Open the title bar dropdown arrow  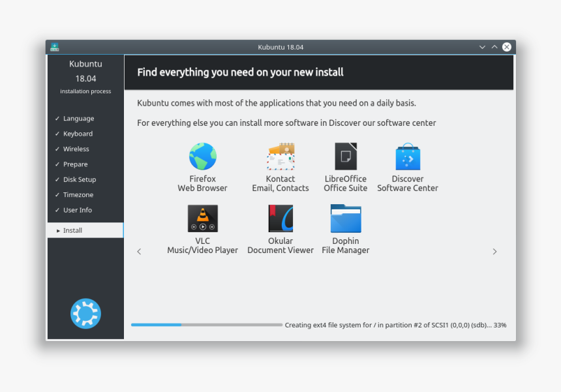pyautogui.click(x=482, y=47)
